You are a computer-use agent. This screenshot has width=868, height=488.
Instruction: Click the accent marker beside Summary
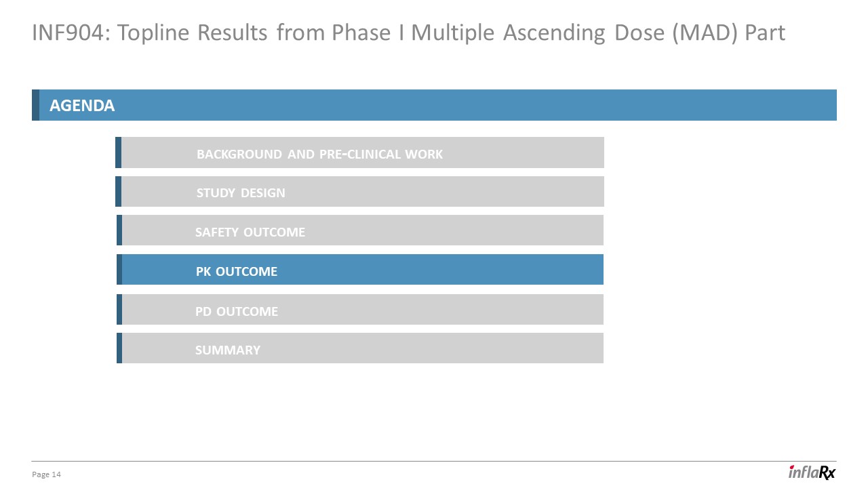pyautogui.click(x=119, y=348)
